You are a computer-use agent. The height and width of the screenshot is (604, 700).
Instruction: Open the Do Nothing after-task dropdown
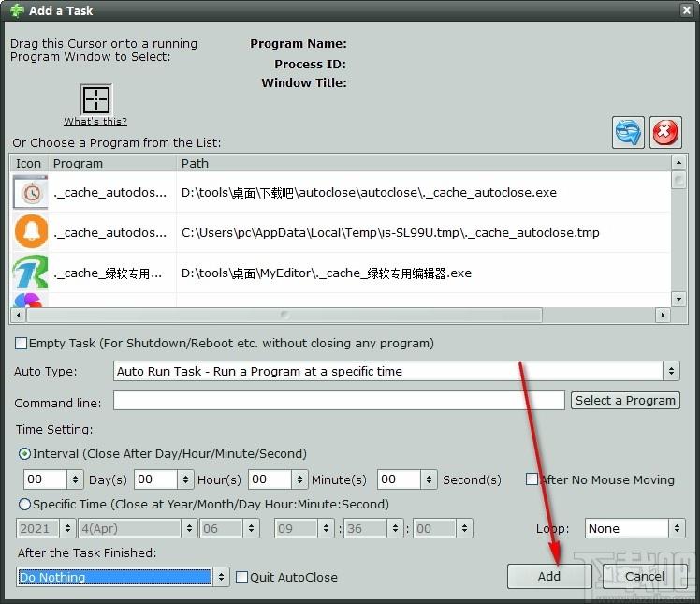[x=123, y=577]
